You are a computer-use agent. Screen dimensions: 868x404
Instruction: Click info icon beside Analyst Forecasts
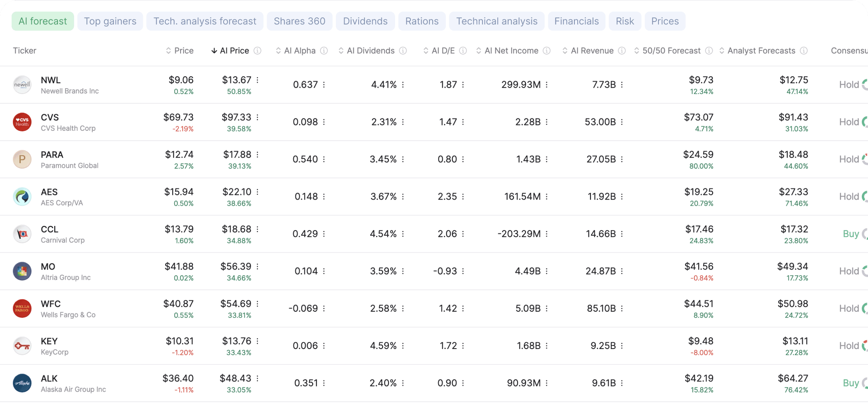tap(804, 50)
